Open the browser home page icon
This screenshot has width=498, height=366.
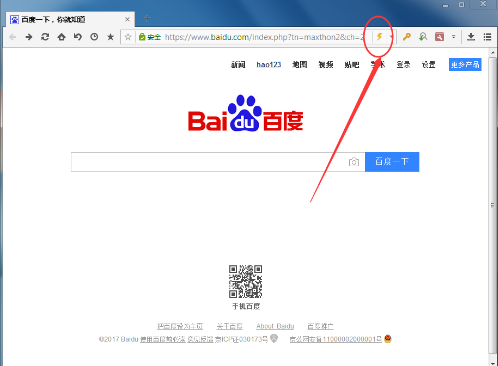[61, 37]
